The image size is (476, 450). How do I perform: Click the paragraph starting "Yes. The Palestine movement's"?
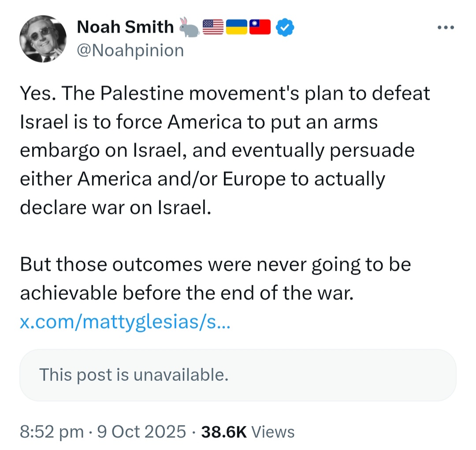[225, 150]
